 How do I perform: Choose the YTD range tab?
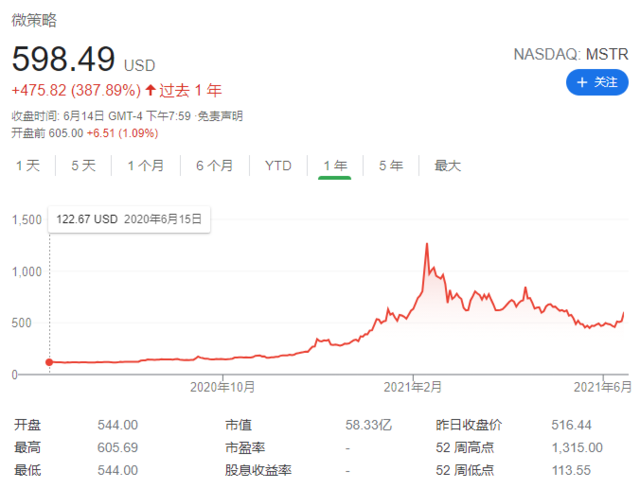point(278,166)
